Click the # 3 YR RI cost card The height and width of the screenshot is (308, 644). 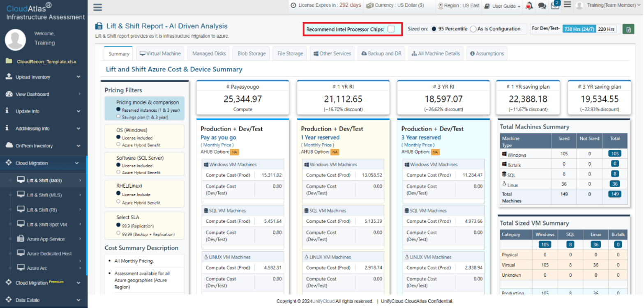pyautogui.click(x=443, y=98)
